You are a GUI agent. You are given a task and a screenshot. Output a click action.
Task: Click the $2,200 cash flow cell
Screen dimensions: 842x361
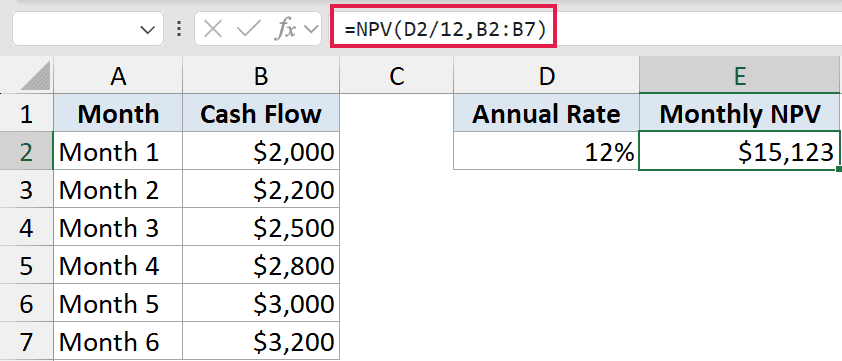(x=261, y=190)
